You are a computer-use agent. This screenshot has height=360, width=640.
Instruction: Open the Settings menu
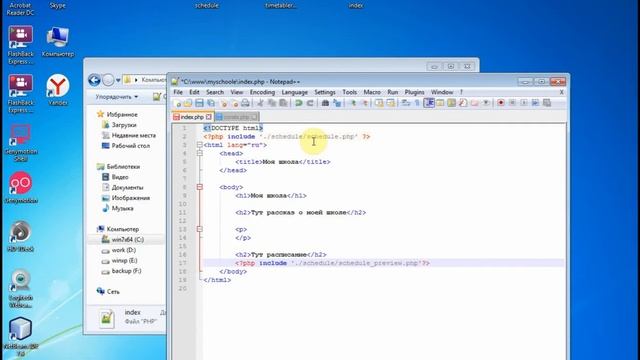pos(324,92)
